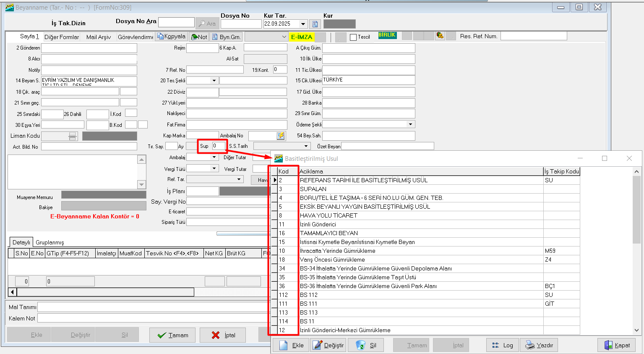Click Ekle in the Basitleştirilmiş Usul window
This screenshot has width=644, height=354.
pyautogui.click(x=292, y=345)
